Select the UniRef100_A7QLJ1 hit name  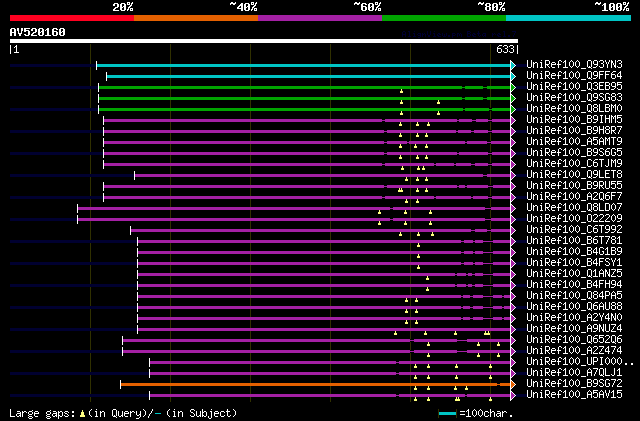574,373
